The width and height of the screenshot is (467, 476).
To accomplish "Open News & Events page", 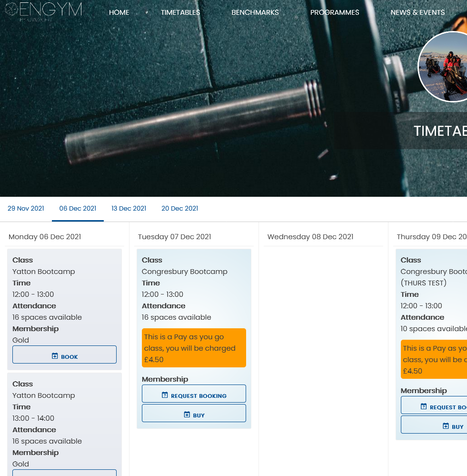I will tap(417, 12).
